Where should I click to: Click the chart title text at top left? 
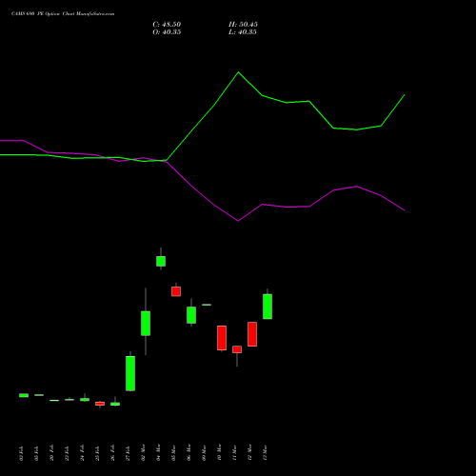click(63, 14)
